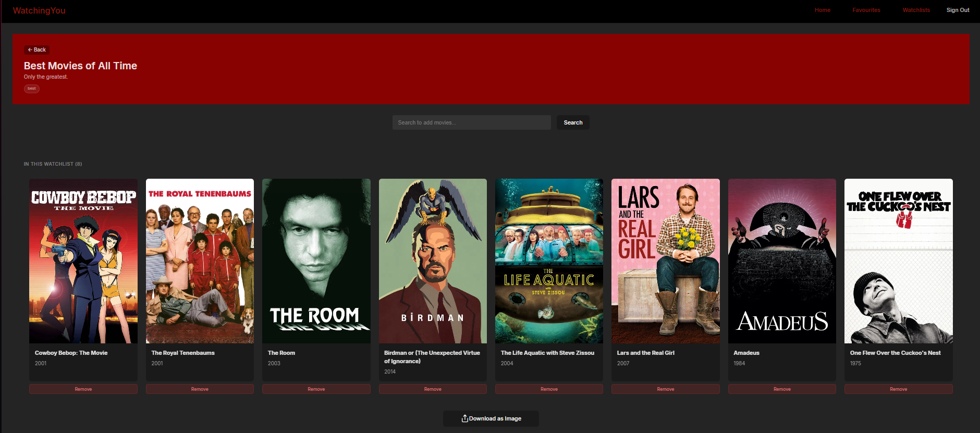Click the "Amadeus" title text
This screenshot has width=980, height=433.
pyautogui.click(x=746, y=353)
